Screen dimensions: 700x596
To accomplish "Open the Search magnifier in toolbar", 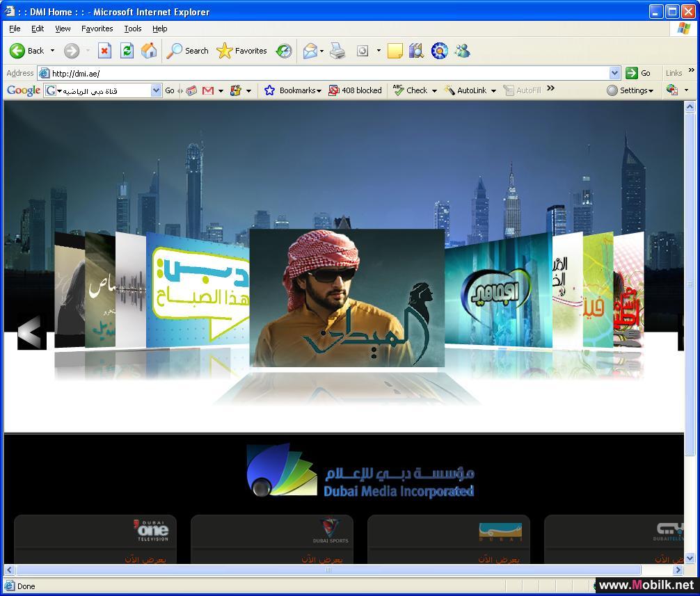I will click(187, 51).
